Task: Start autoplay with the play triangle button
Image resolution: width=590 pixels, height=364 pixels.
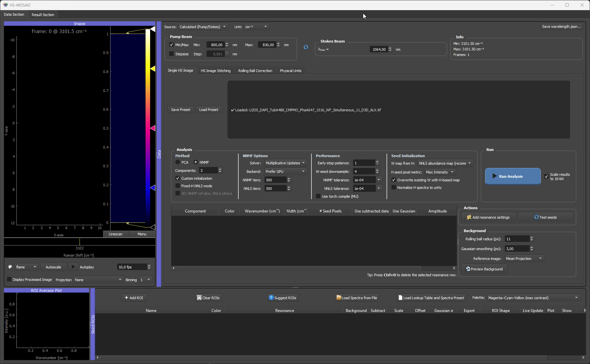Action: [x=73, y=267]
